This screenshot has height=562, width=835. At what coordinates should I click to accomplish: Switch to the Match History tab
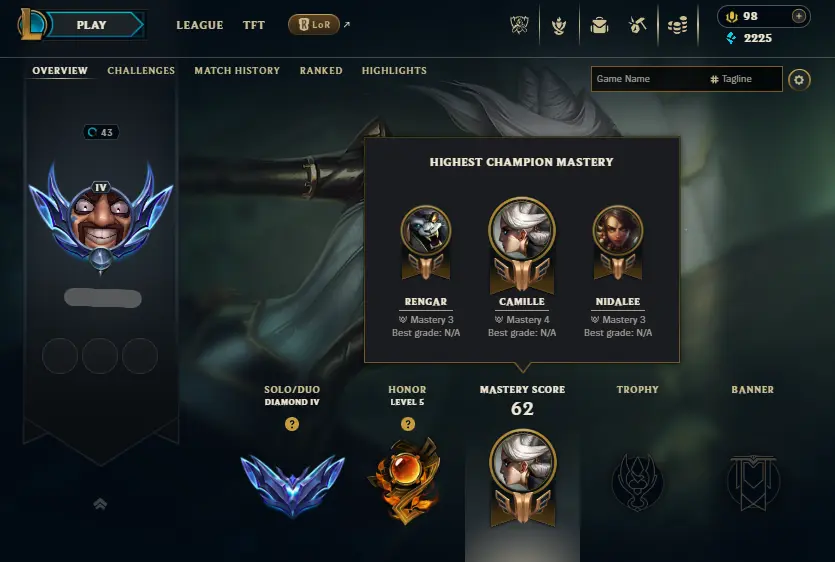coord(237,70)
